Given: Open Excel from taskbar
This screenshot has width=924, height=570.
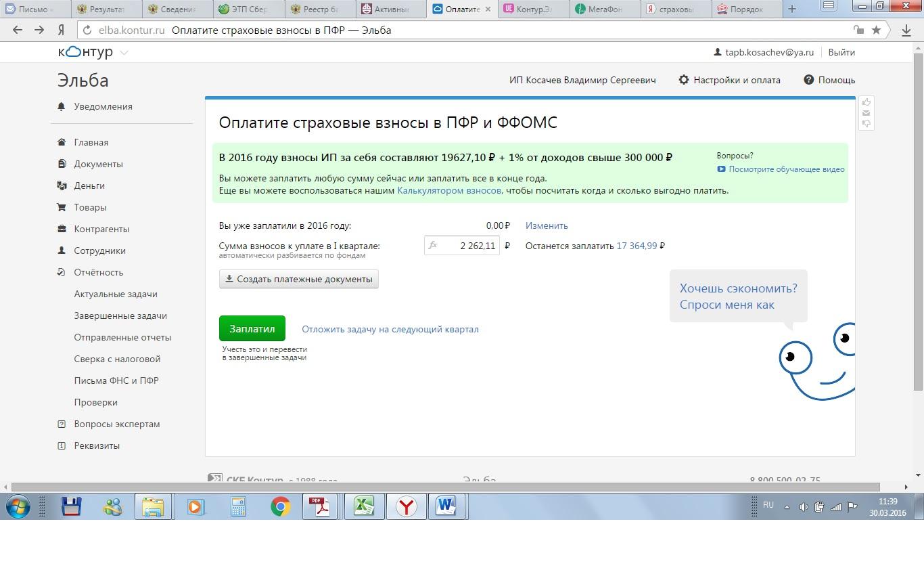Looking at the screenshot, I should tap(365, 506).
